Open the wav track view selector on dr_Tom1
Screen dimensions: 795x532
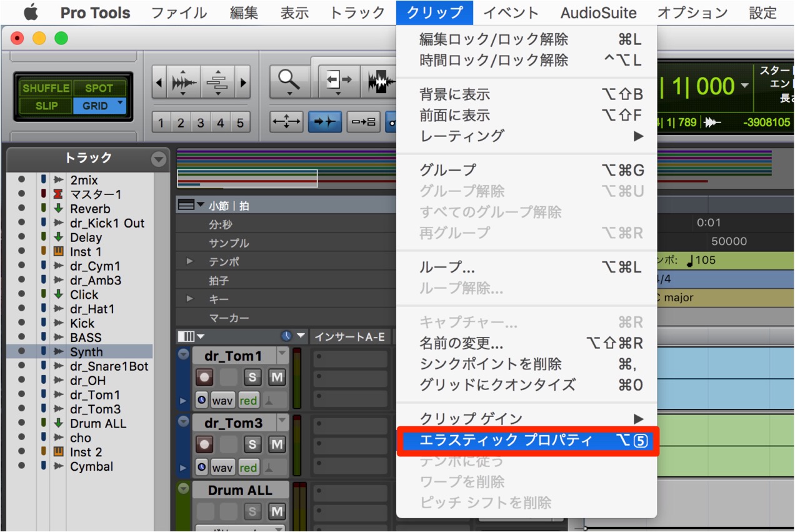(x=222, y=399)
